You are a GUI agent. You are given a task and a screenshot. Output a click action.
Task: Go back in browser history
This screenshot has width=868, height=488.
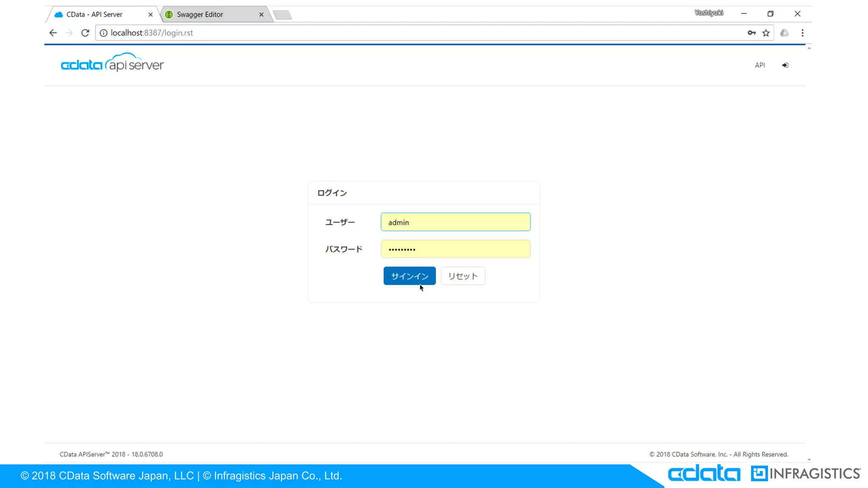53,33
